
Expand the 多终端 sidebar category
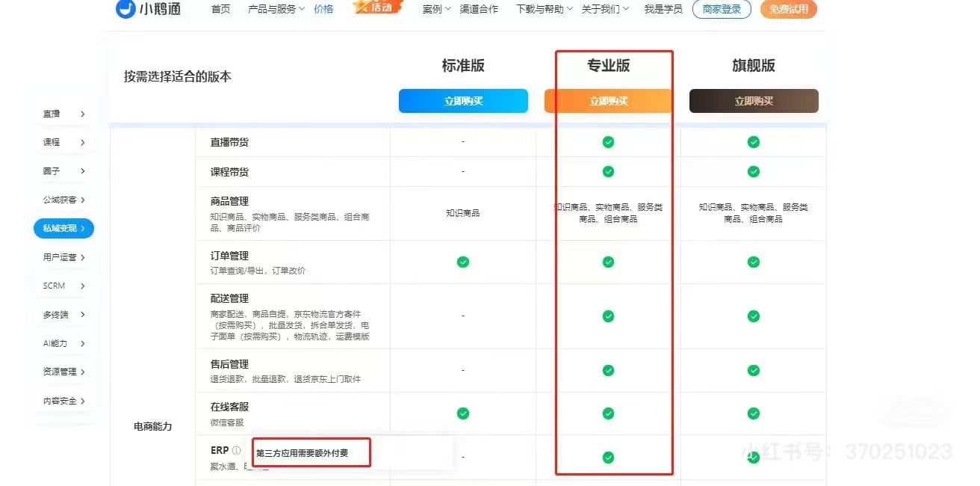63,315
